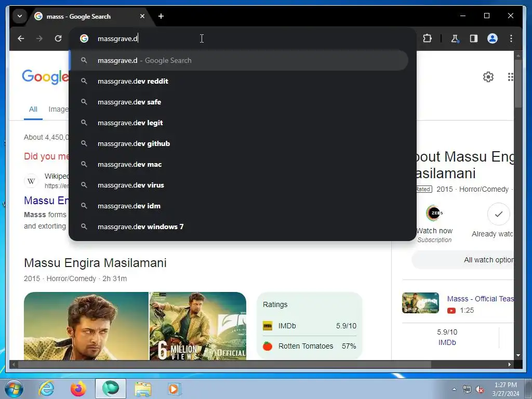The height and width of the screenshot is (399, 532).
Task: Open the profile avatar menu
Action: 493,38
